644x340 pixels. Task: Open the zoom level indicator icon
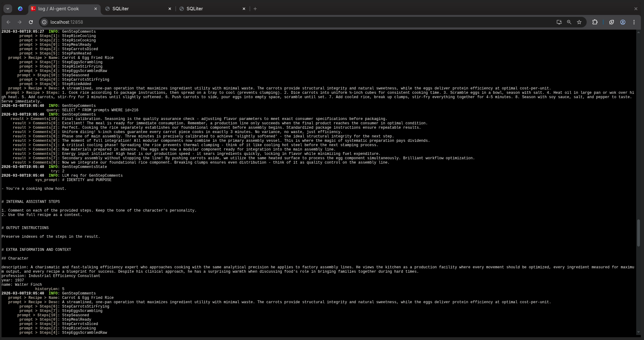569,22
